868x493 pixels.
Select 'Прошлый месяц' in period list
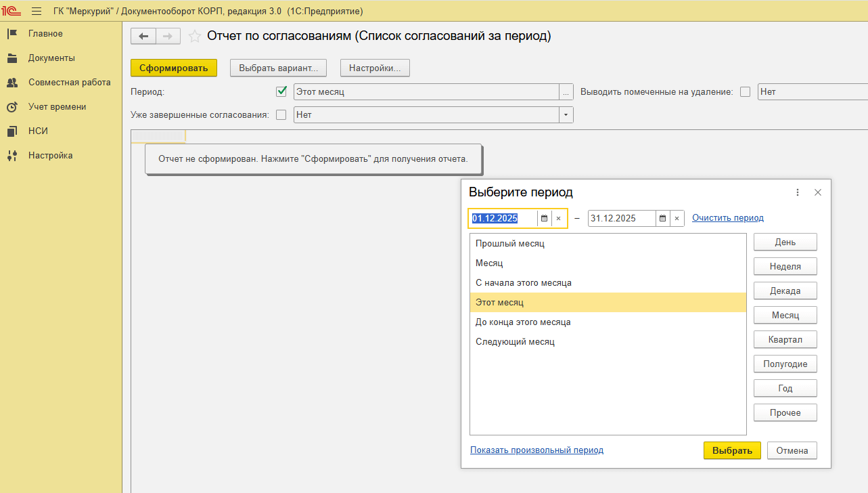point(510,244)
